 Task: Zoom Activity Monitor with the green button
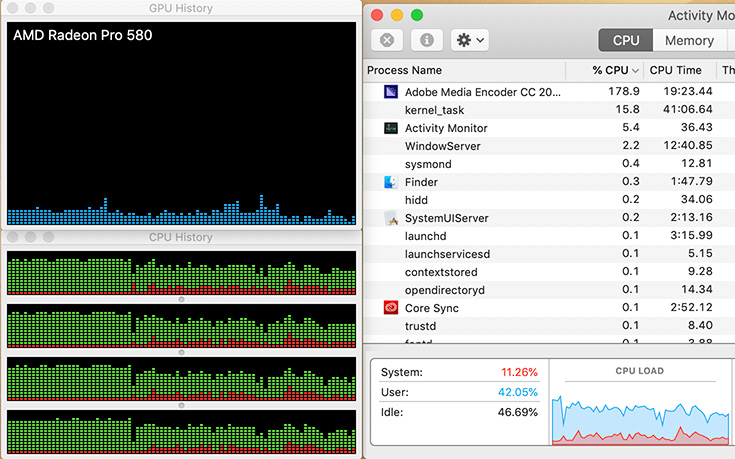click(417, 15)
